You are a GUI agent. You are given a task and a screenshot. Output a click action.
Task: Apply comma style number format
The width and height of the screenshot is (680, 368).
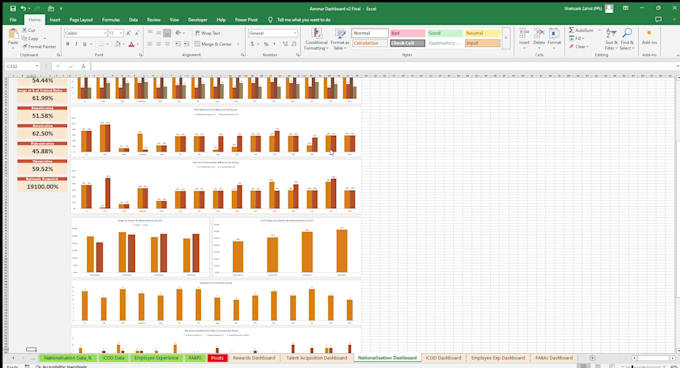point(274,44)
